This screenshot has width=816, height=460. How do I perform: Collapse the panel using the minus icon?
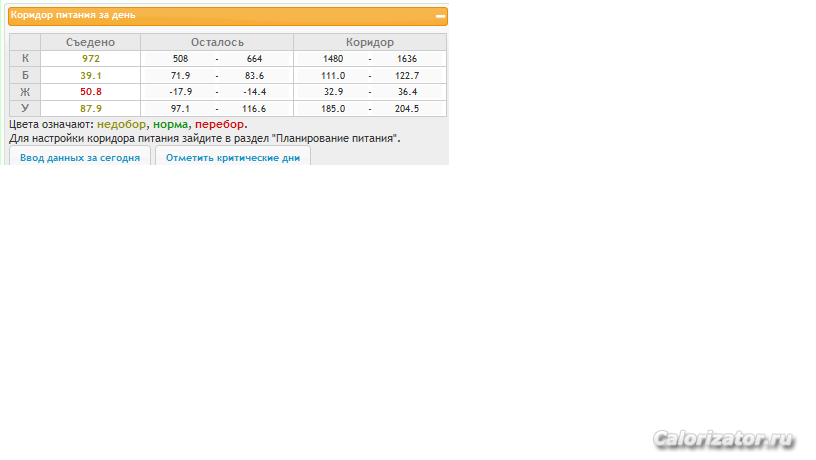440,16
